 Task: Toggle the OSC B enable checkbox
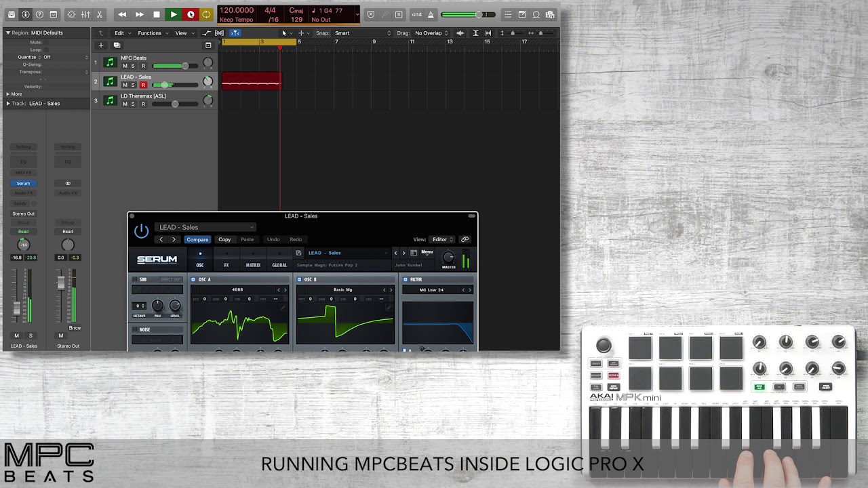click(x=299, y=279)
